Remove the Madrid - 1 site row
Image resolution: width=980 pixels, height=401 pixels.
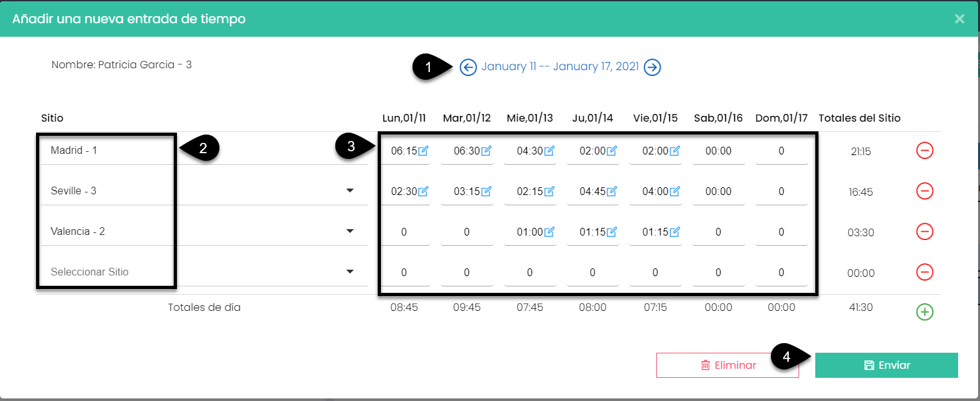coord(924,151)
